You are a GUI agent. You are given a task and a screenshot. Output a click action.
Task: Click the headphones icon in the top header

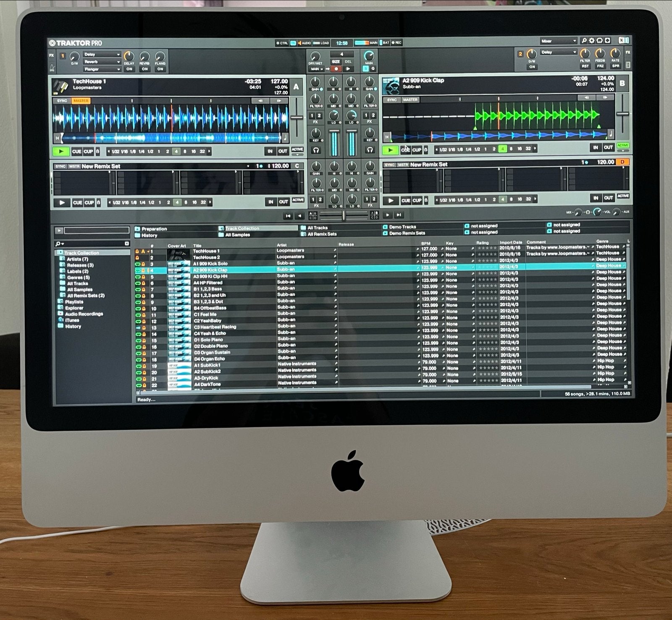(x=600, y=41)
